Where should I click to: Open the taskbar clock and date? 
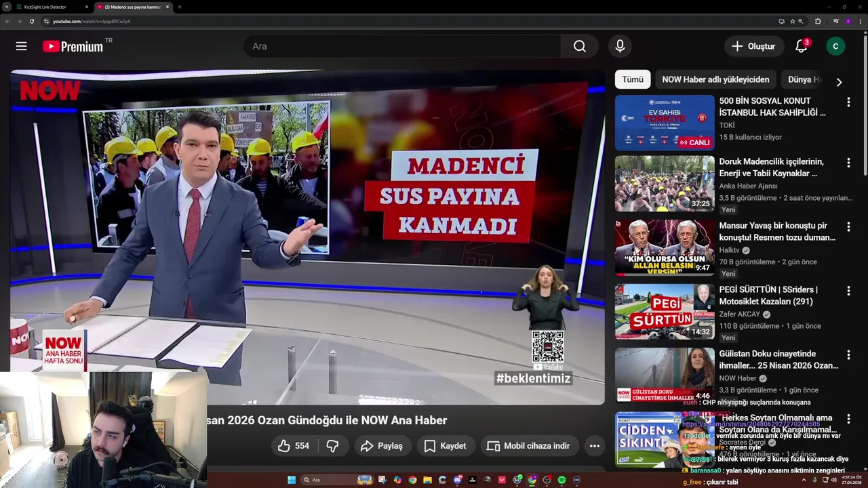pos(852,480)
